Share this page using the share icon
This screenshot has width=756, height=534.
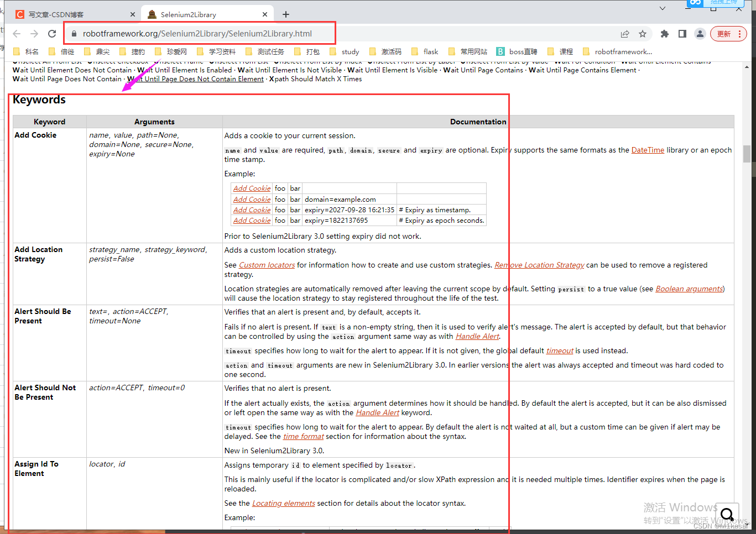[x=625, y=34]
